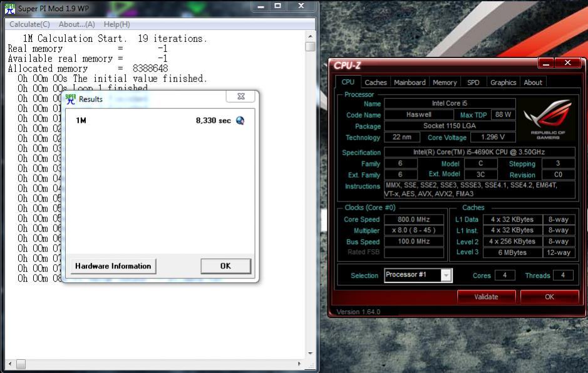Switch to the Caches tab in CPU-Z
Screen dimensions: 588x373
click(x=375, y=83)
